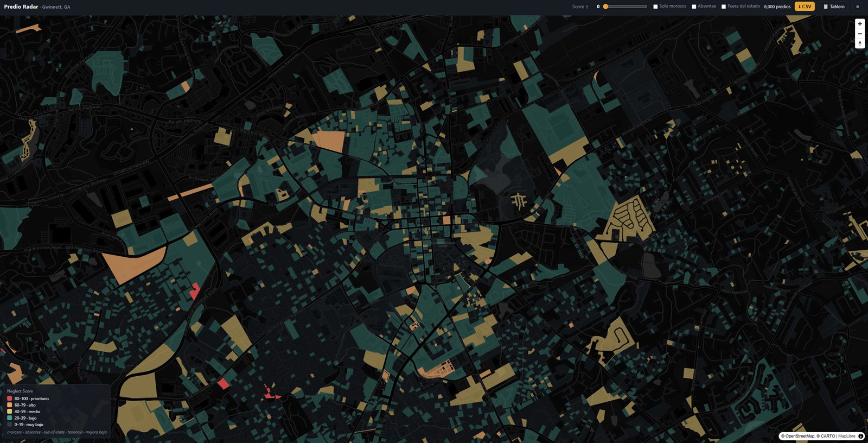This screenshot has height=443, width=868.
Task: Zoom out with the map minus button
Action: tap(860, 34)
